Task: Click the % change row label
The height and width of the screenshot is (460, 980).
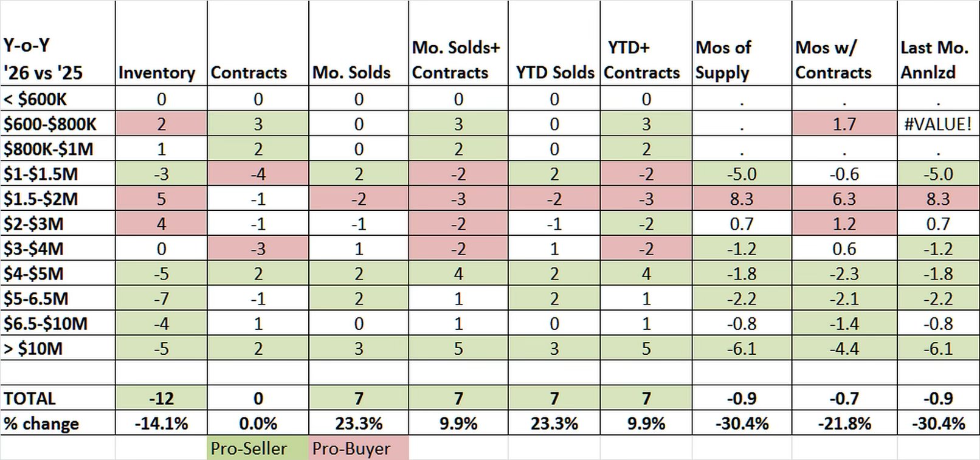Action: click(41, 423)
